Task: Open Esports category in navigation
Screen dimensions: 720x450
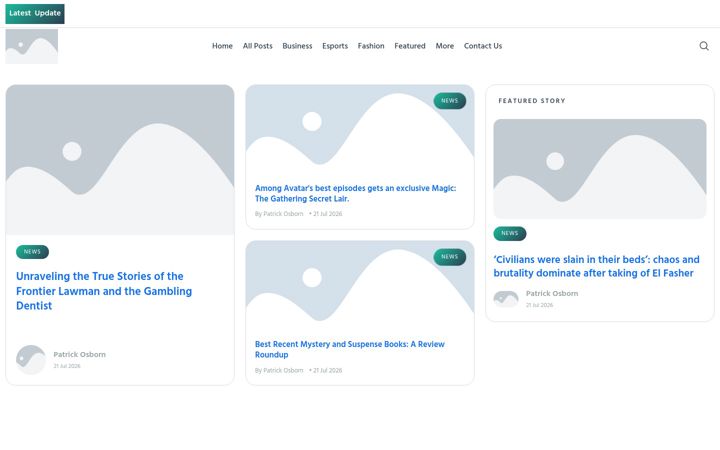Action: (335, 46)
